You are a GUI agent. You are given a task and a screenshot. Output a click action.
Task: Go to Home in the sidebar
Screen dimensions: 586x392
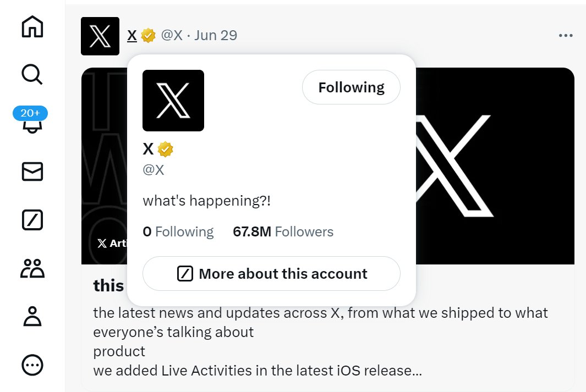32,27
